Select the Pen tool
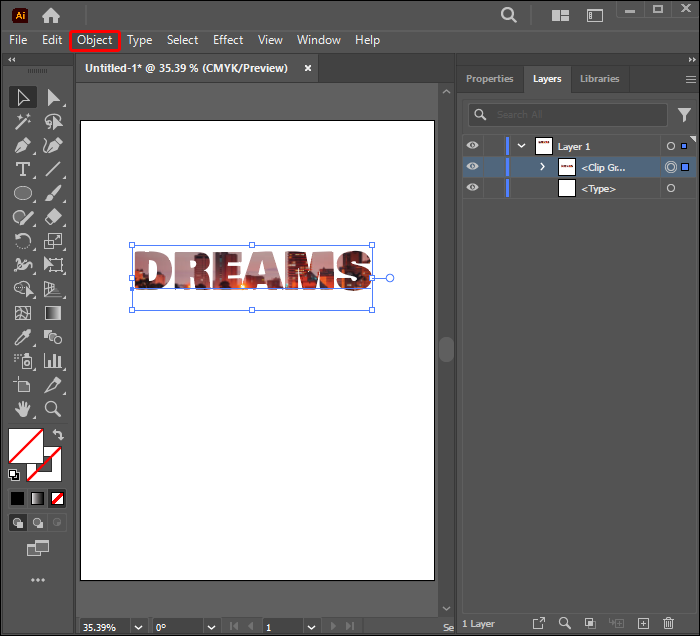This screenshot has width=700, height=636. [23, 145]
